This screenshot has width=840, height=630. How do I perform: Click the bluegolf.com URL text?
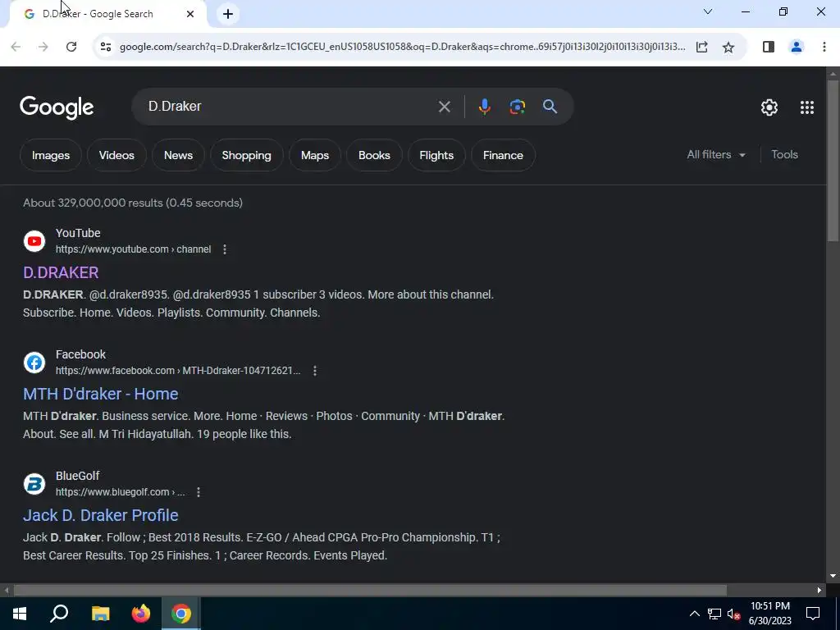click(x=120, y=492)
